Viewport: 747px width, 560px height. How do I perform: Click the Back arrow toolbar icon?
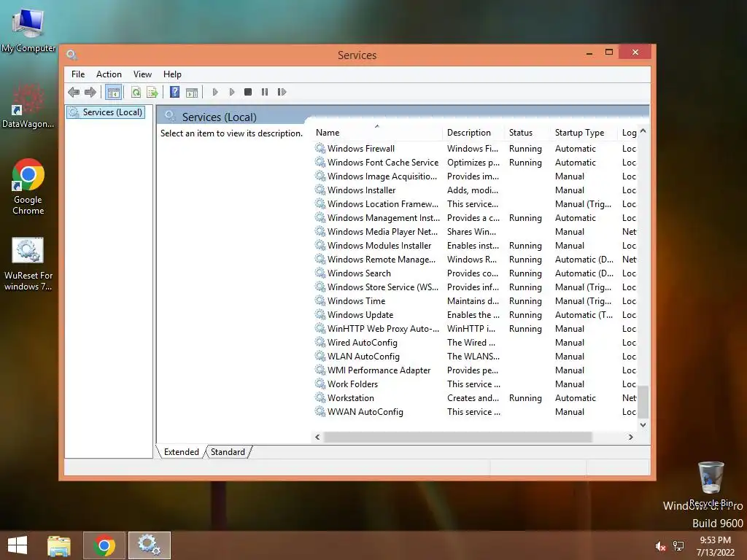pyautogui.click(x=74, y=92)
